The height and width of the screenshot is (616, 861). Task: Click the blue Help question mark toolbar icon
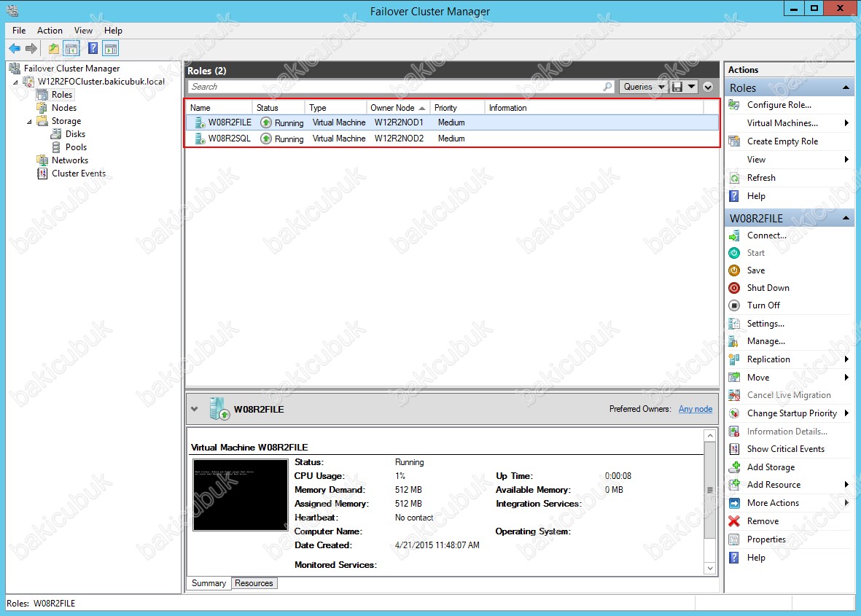(93, 48)
